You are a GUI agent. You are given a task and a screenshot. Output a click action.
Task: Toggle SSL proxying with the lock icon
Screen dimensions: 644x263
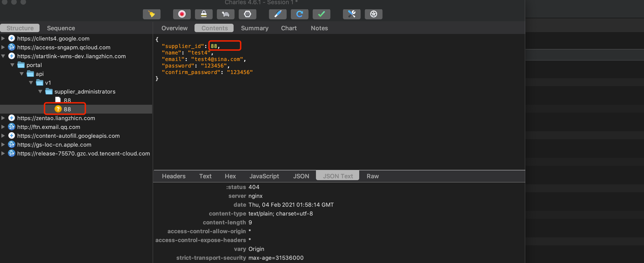pos(204,14)
